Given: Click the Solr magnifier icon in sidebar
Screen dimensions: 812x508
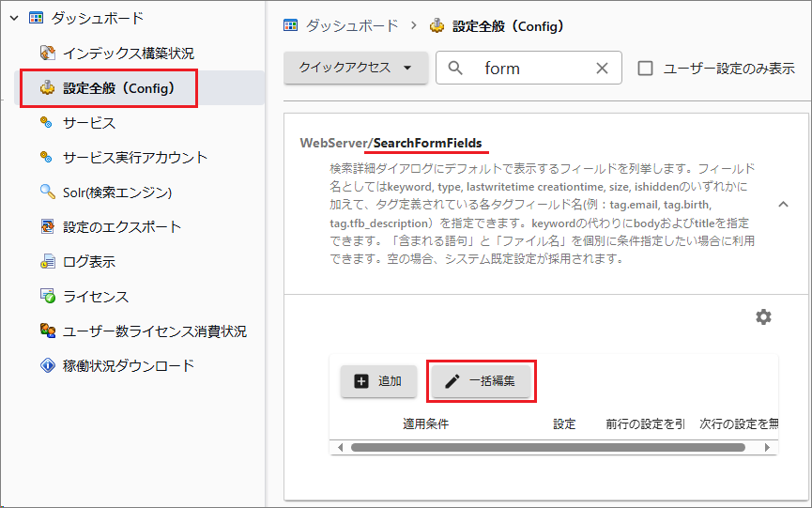Looking at the screenshot, I should point(47,192).
